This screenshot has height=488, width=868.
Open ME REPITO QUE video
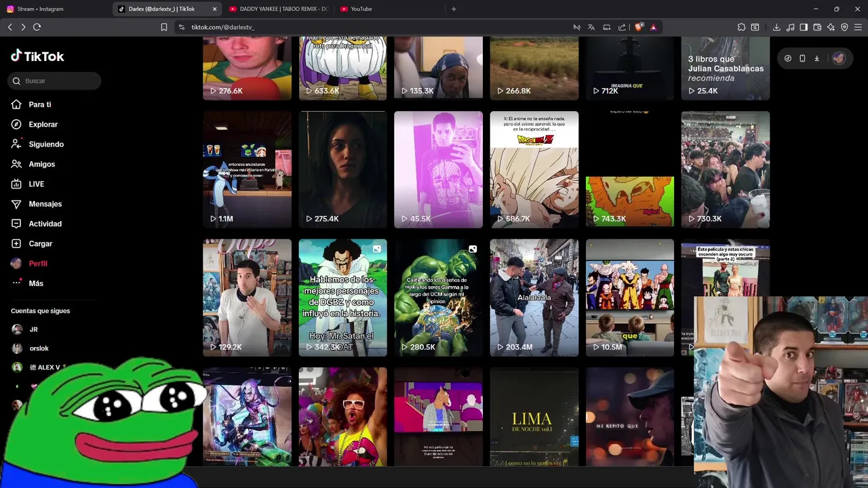click(x=630, y=417)
